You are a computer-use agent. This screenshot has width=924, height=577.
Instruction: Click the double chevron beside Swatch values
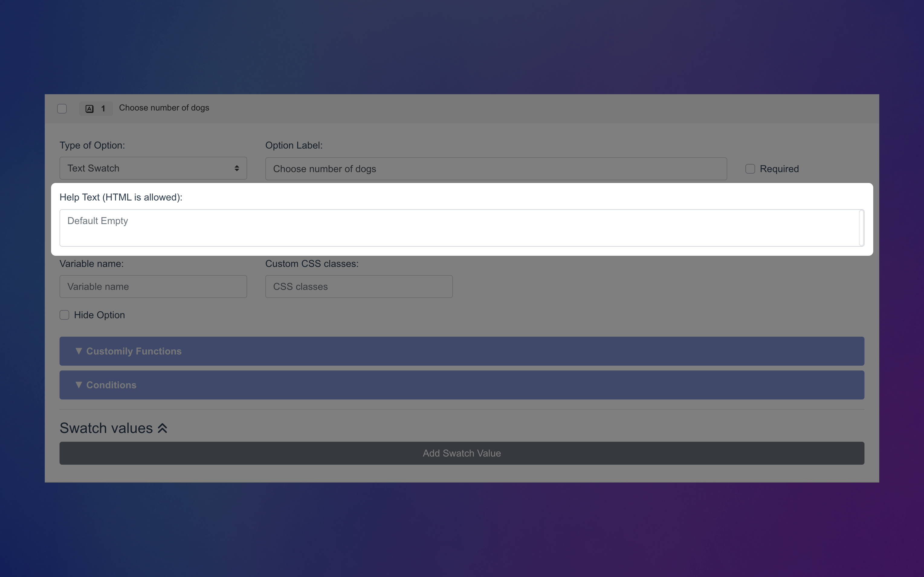(162, 428)
